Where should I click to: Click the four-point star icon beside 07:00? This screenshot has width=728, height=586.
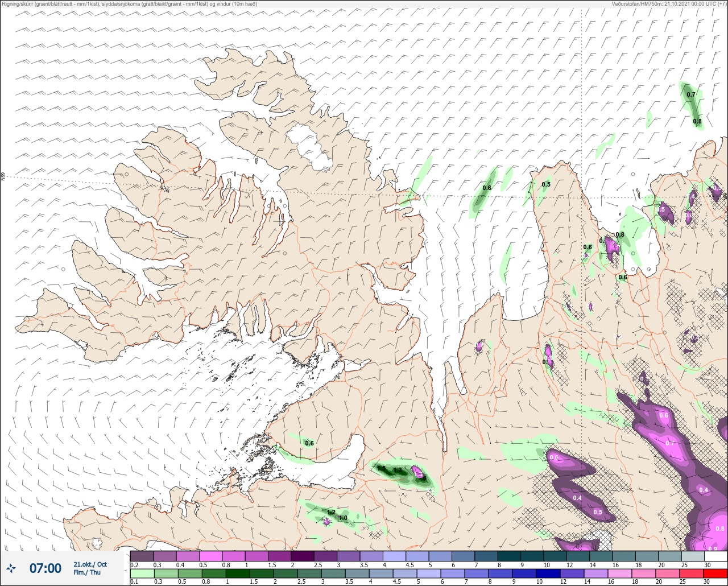(x=11, y=568)
